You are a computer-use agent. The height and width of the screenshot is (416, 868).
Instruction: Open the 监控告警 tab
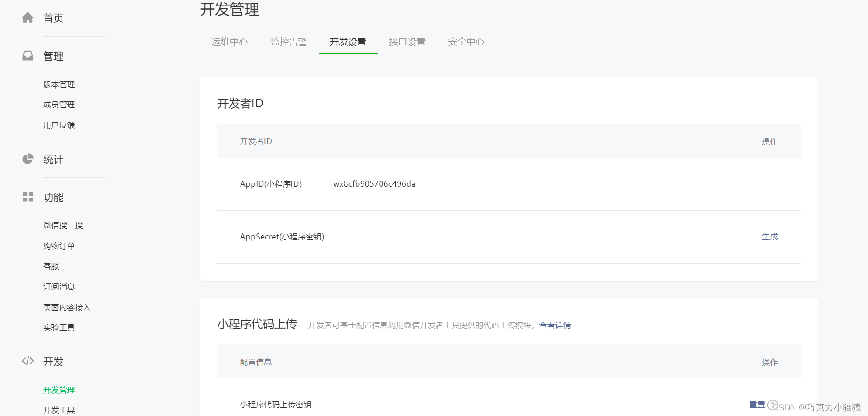click(289, 42)
